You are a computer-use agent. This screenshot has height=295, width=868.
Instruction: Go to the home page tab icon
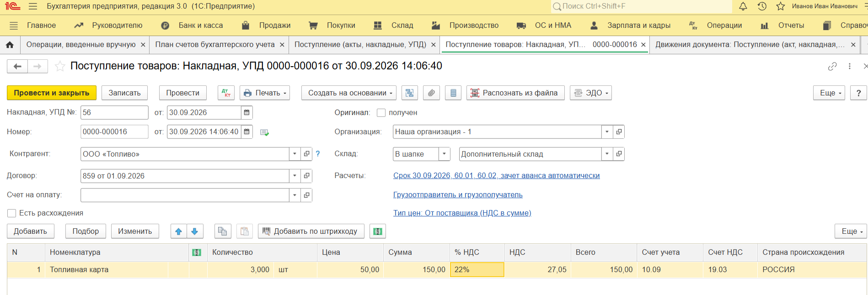[x=10, y=45]
